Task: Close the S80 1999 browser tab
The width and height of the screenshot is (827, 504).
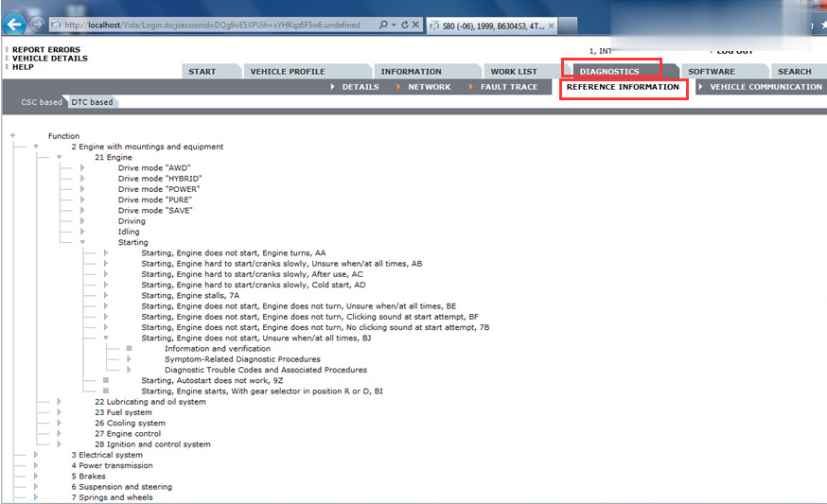Action: pyautogui.click(x=551, y=26)
